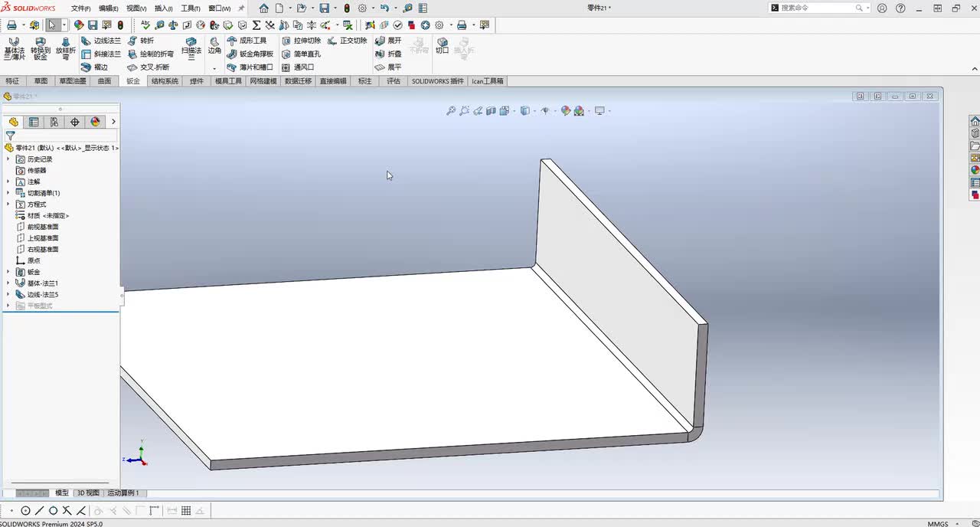Click the home icon in the title bar

264,8
